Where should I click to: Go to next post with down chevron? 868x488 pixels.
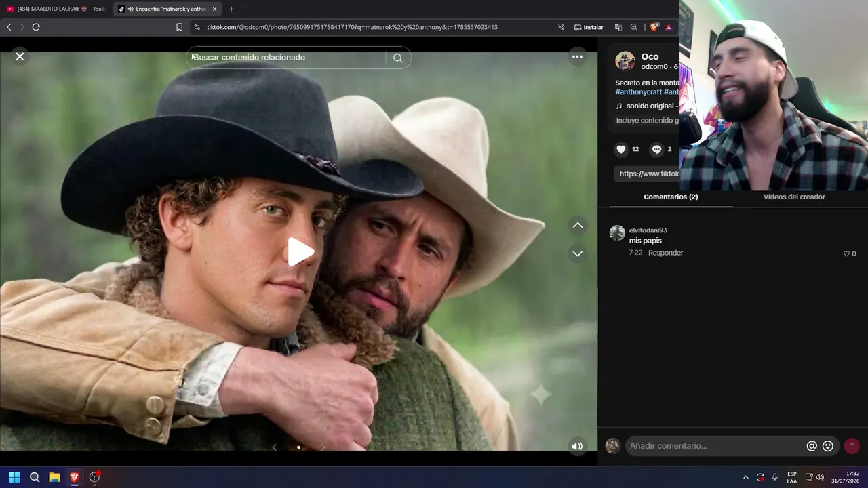pos(577,253)
